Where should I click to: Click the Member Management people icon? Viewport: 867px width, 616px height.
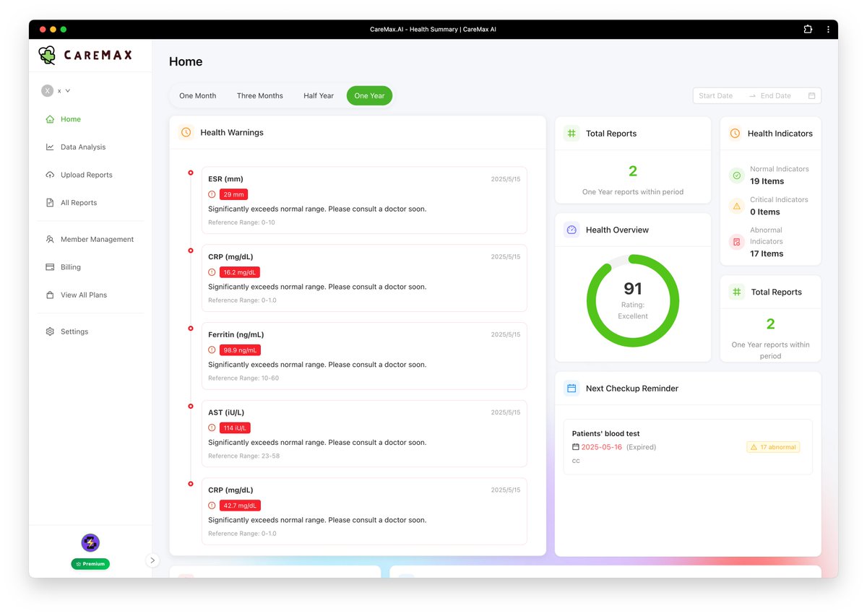(x=50, y=239)
